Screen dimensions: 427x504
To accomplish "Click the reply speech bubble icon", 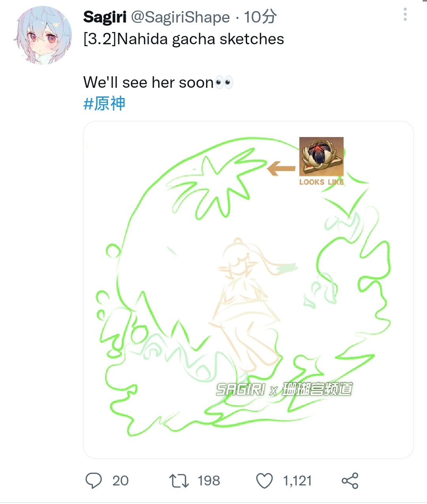I will 94,481.
